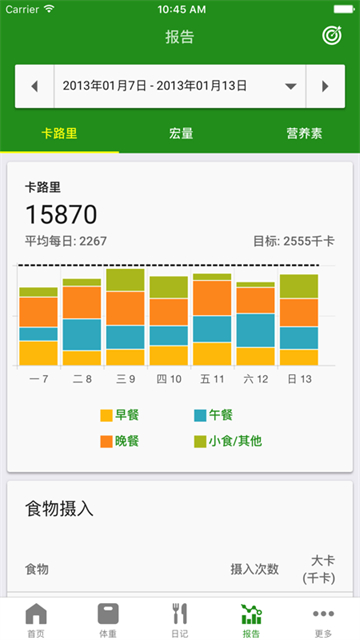Select the 日 13 bar in chart
360x640 pixels.
coord(299,320)
